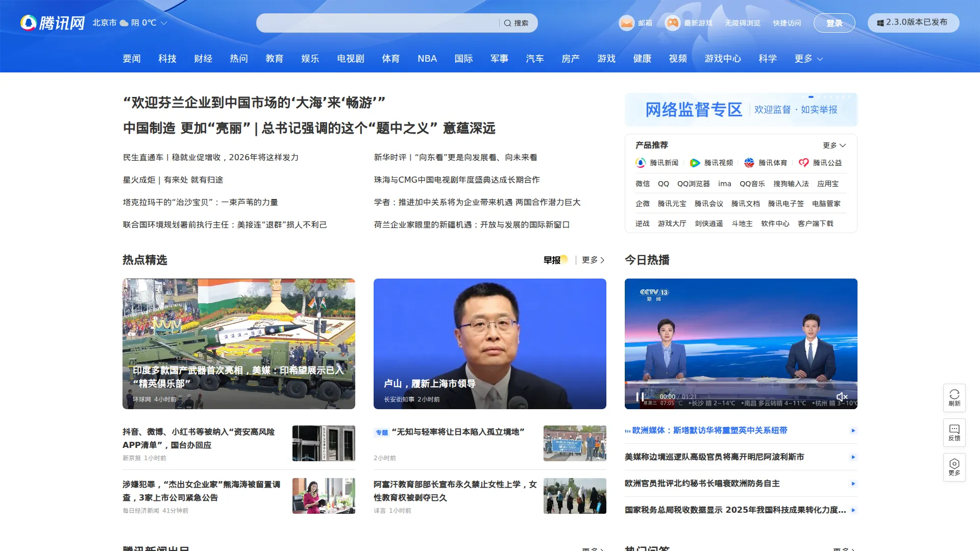Unmute the video player sound
The height and width of the screenshot is (551, 980).
[842, 397]
